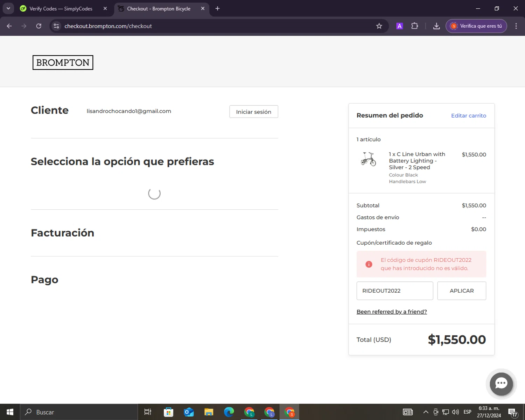This screenshot has height=420, width=525.
Task: Close the Verify Codes tab
Action: point(105,8)
